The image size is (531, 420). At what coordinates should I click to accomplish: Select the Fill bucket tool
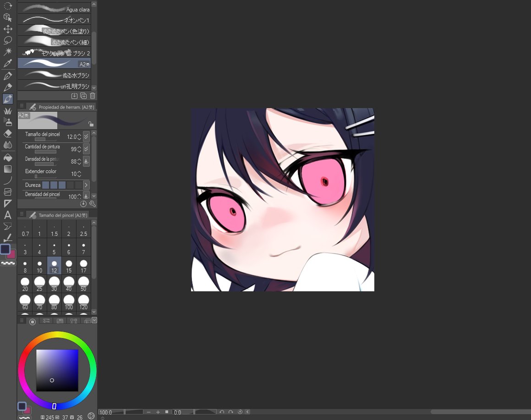tap(7, 158)
